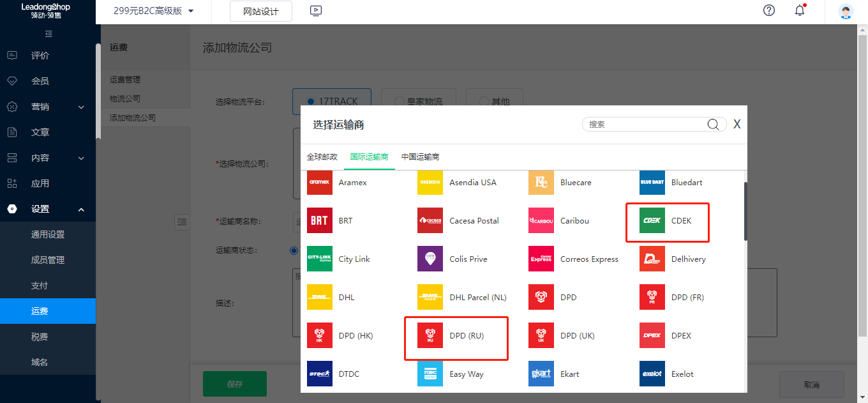This screenshot has width=868, height=403.
Task: Select the 17TRACK radio option
Action: coord(311,101)
